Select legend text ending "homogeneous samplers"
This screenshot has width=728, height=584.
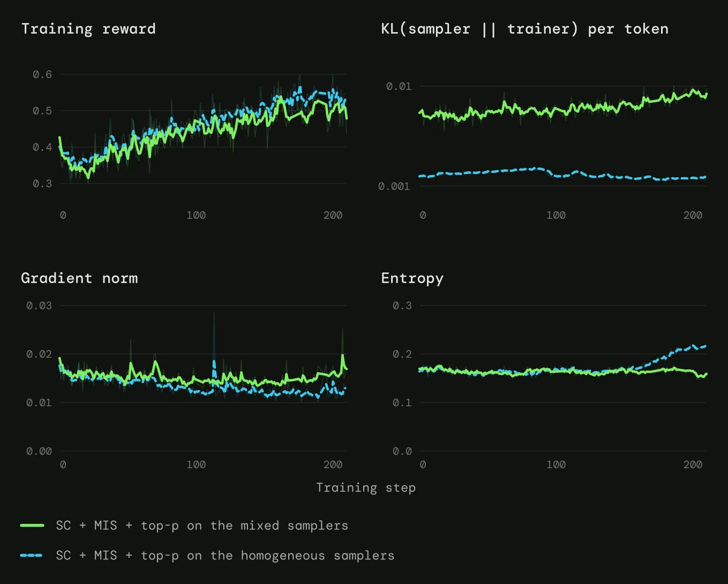click(225, 556)
